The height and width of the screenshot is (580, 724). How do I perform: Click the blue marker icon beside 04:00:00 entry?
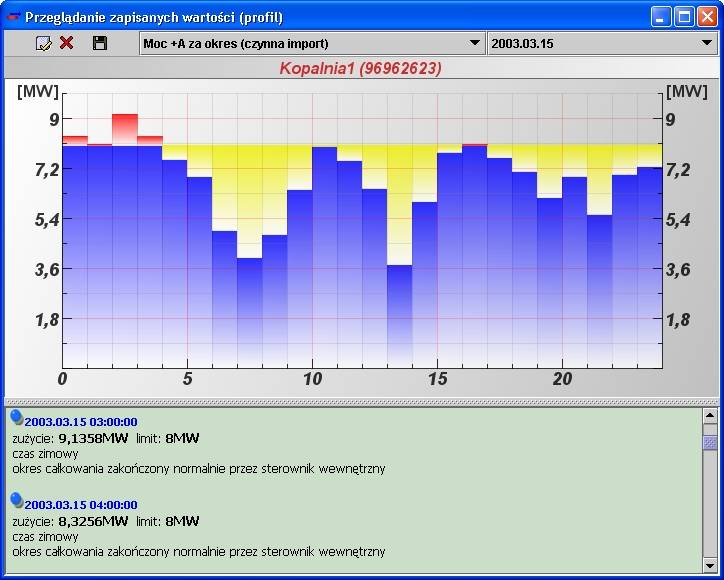click(x=16, y=500)
